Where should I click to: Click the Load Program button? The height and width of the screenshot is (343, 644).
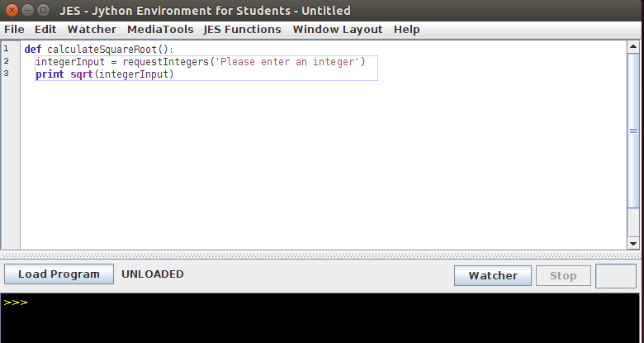point(59,274)
